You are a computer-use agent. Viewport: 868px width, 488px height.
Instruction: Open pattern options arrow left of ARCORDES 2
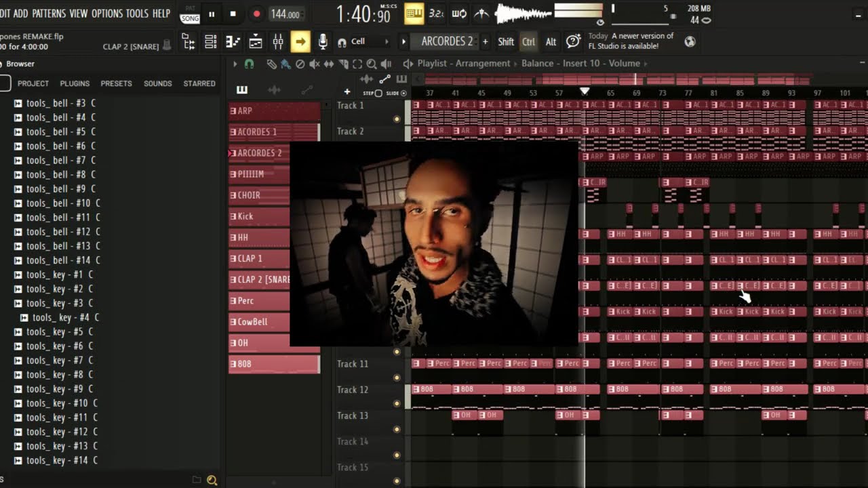(x=403, y=41)
